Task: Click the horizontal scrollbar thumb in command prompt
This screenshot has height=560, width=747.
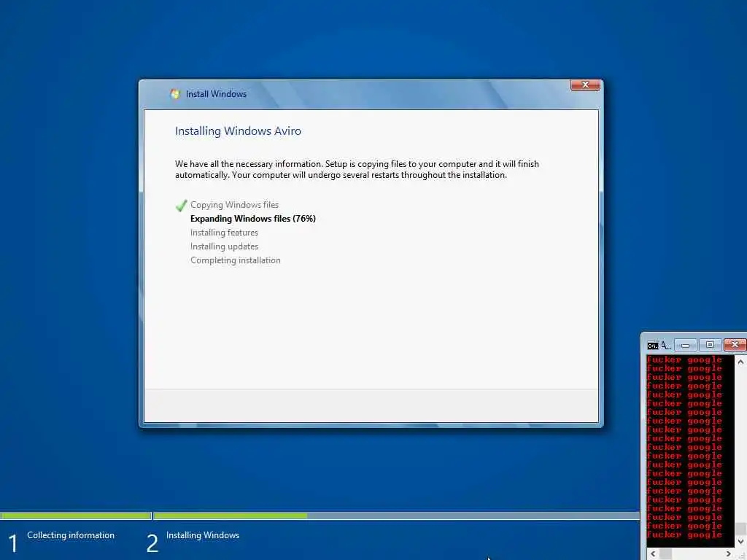Action: point(665,553)
